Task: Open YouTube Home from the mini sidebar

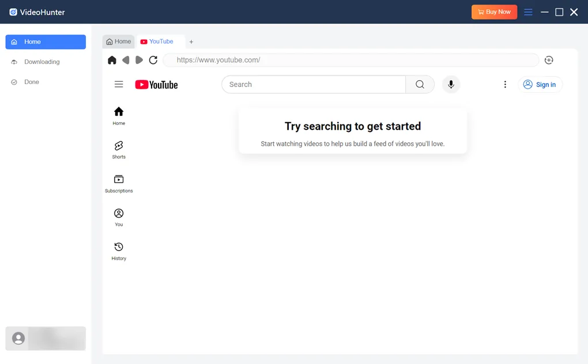Action: [x=119, y=116]
